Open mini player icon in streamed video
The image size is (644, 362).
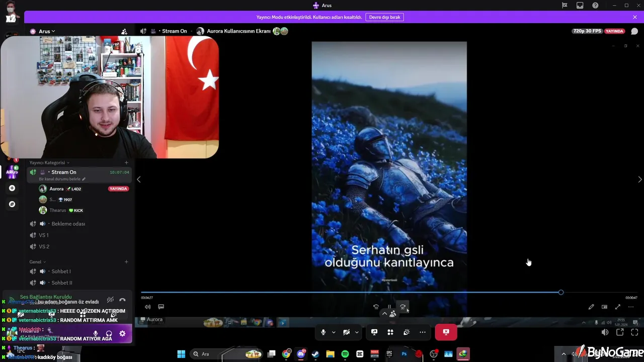pyautogui.click(x=604, y=307)
